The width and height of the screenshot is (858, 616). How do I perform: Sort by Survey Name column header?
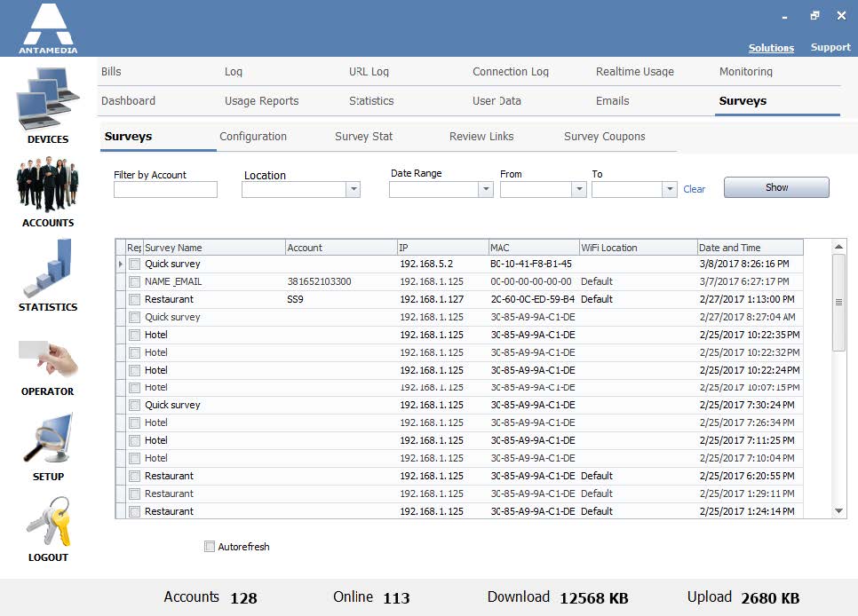214,248
